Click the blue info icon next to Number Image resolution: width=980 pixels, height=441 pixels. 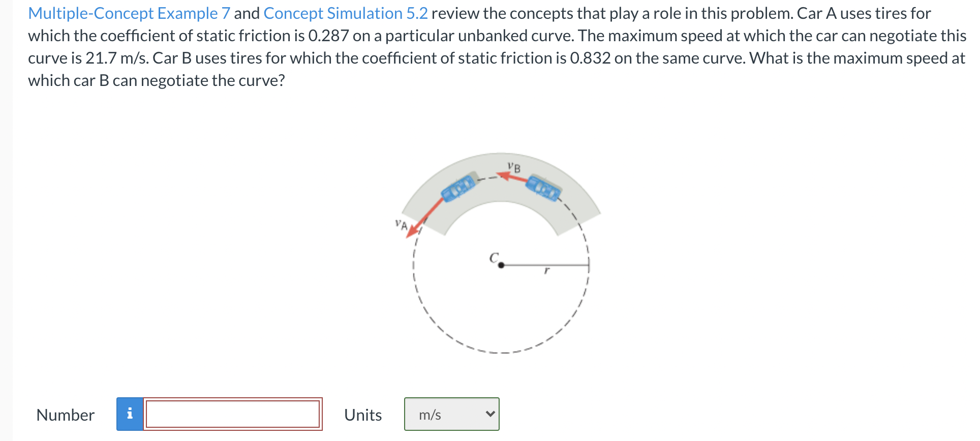coord(130,415)
